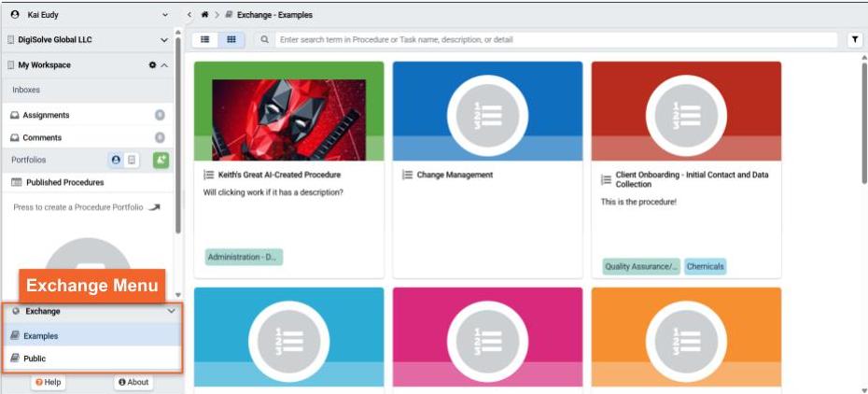Click 'Will clicking work' description text
Screen dimensions: 868x394
pos(273,192)
